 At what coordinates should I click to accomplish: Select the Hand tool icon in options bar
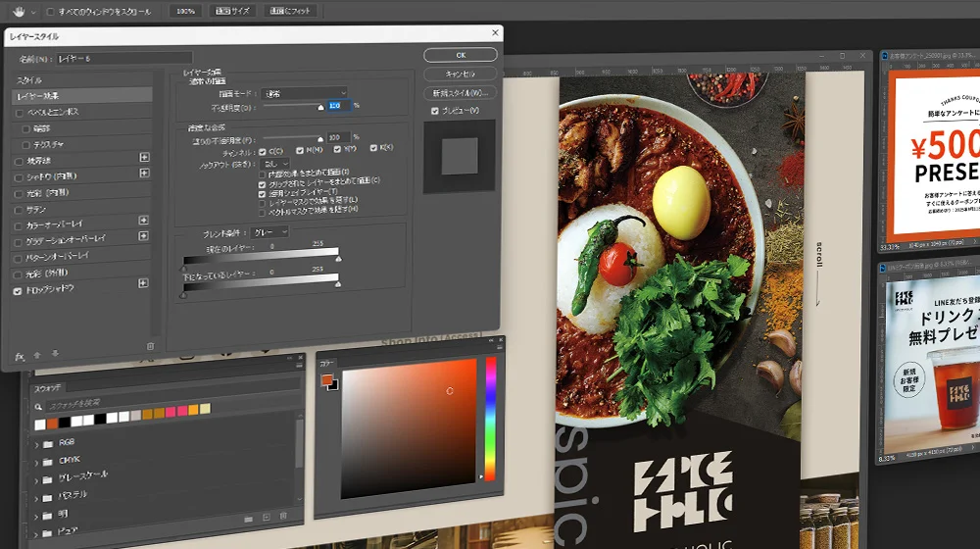click(19, 11)
